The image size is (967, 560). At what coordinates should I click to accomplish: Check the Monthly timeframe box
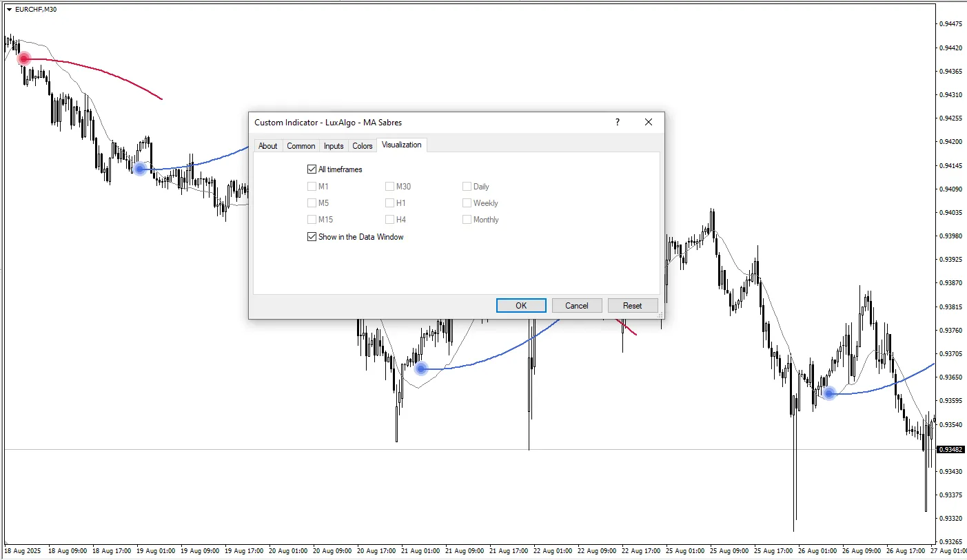click(x=467, y=220)
